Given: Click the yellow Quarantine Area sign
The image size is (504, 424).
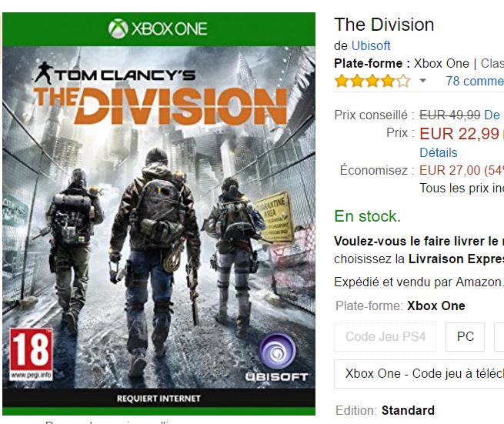Looking at the screenshot, I should (x=275, y=217).
